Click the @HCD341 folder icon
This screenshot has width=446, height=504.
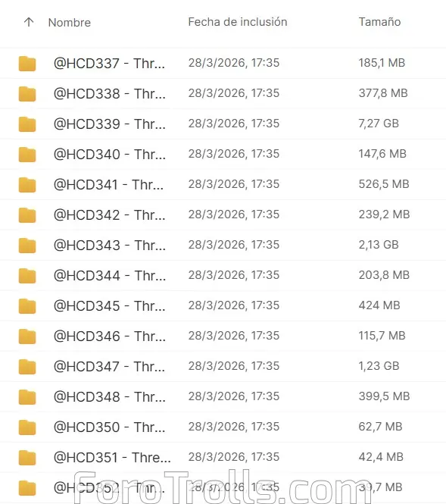pos(27,184)
